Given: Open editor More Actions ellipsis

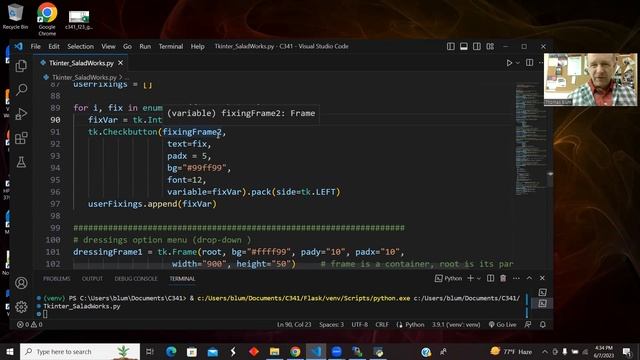Looking at the screenshot, I should [541, 63].
